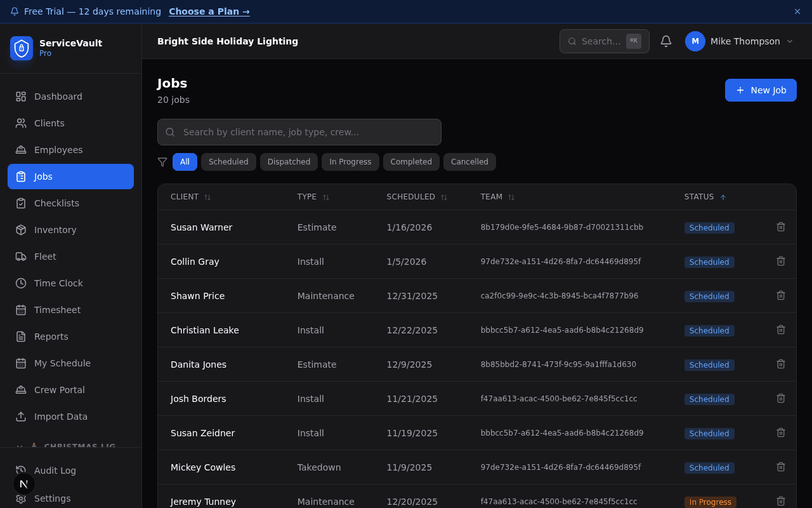Click the New Job button
Viewport: 812px width, 508px height.
click(761, 90)
